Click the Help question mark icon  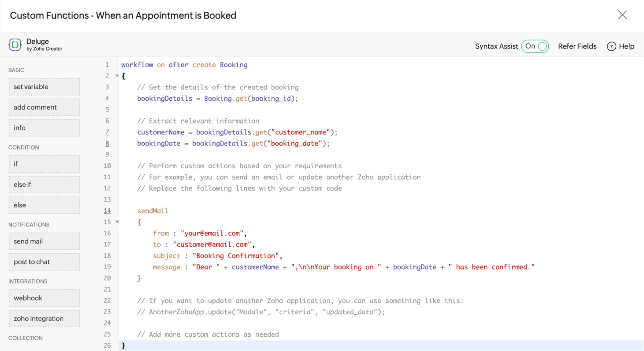click(611, 46)
